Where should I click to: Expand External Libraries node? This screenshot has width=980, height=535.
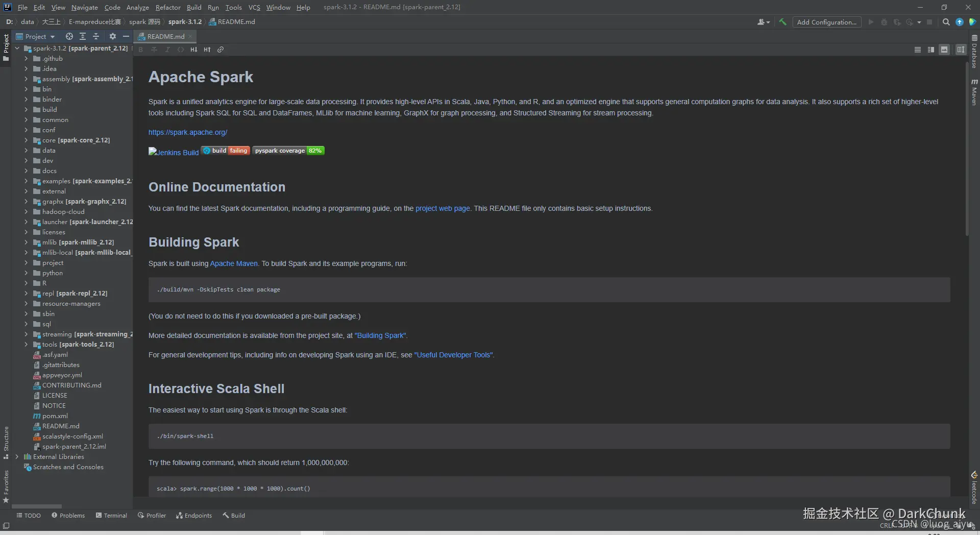coord(17,456)
